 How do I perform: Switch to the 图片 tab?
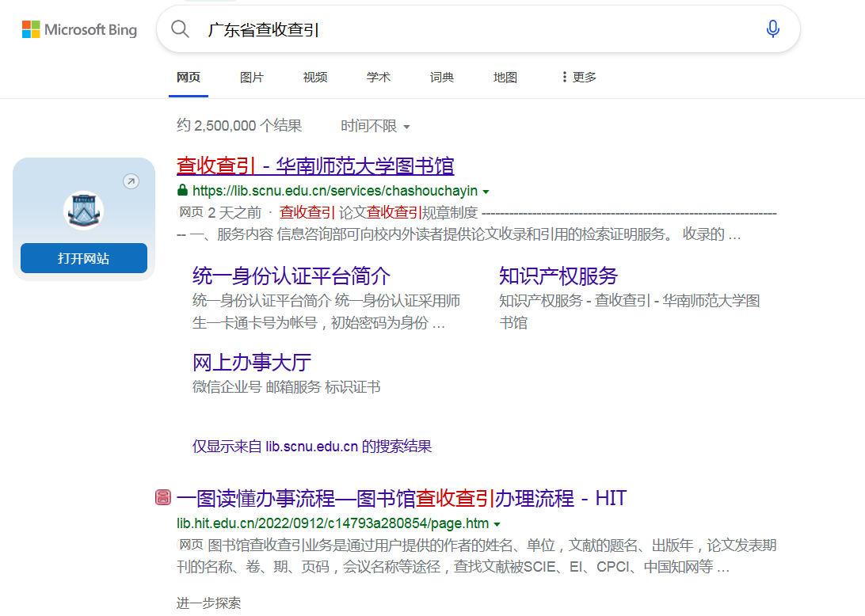pyautogui.click(x=252, y=78)
